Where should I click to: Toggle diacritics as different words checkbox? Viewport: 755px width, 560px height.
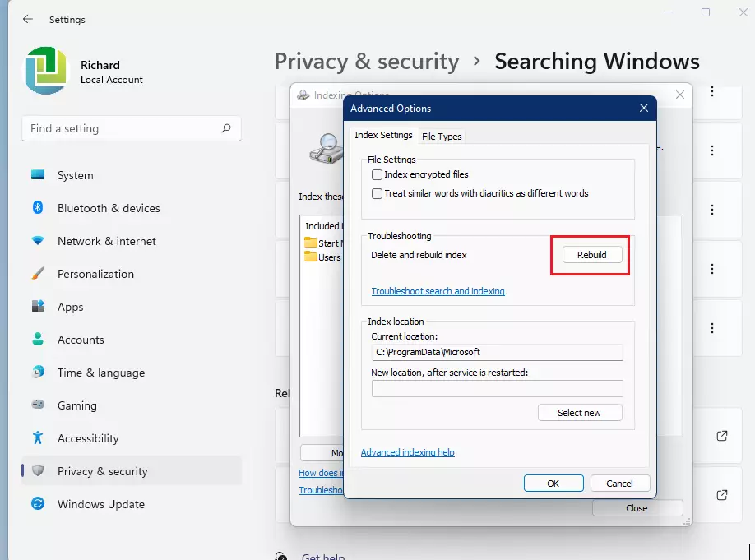377,193
